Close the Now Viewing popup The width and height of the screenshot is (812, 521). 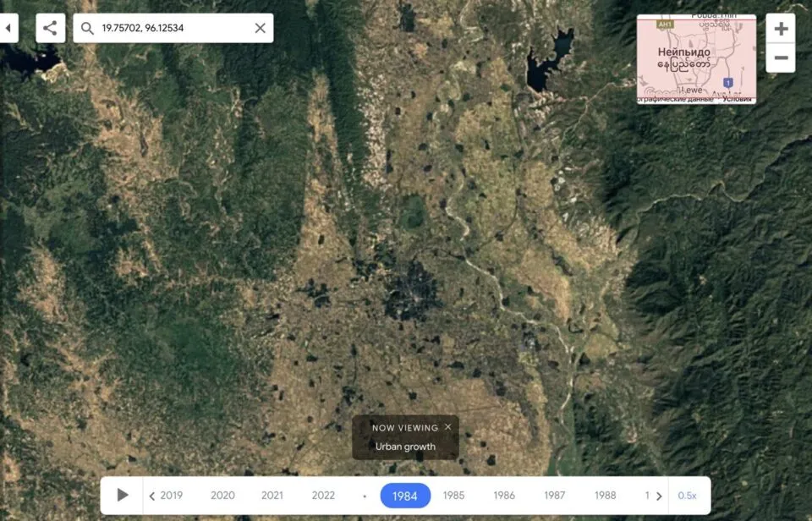coord(448,427)
